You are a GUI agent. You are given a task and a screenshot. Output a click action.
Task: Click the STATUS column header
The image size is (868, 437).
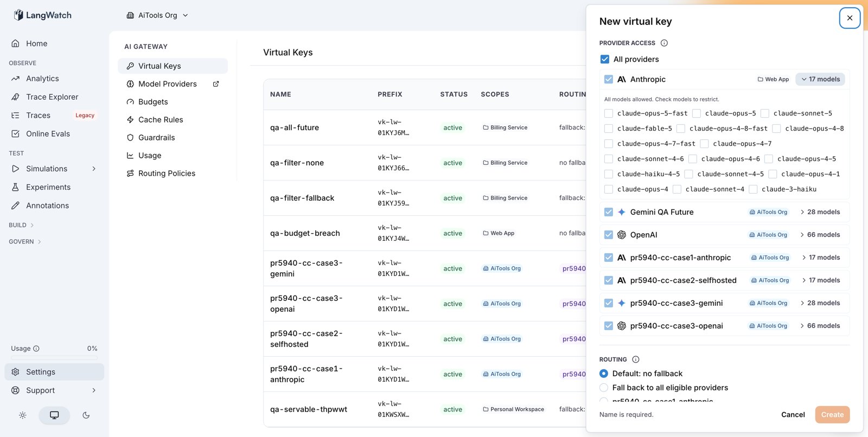click(454, 94)
